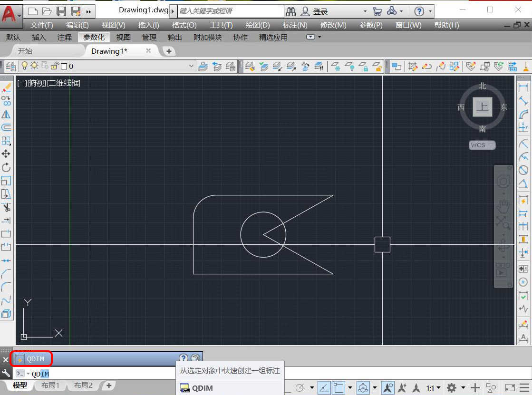Click the arc length dimension tool
This screenshot has height=395, width=532.
(523, 115)
